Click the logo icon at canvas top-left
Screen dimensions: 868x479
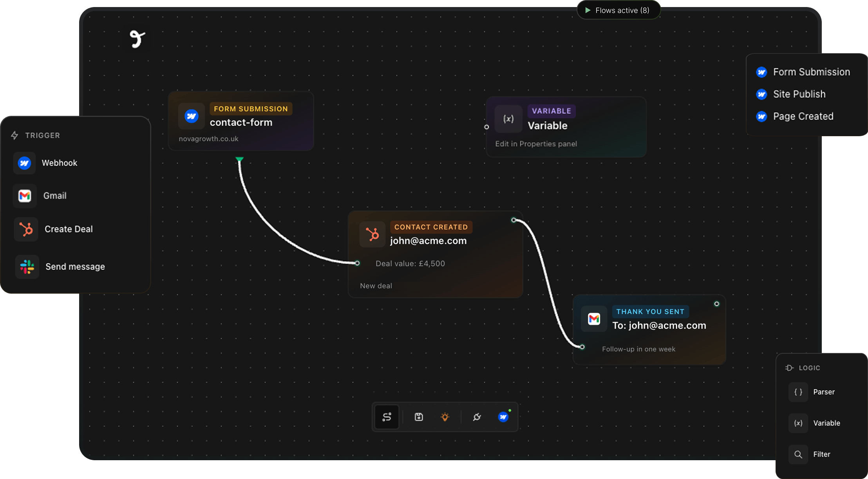(x=137, y=39)
